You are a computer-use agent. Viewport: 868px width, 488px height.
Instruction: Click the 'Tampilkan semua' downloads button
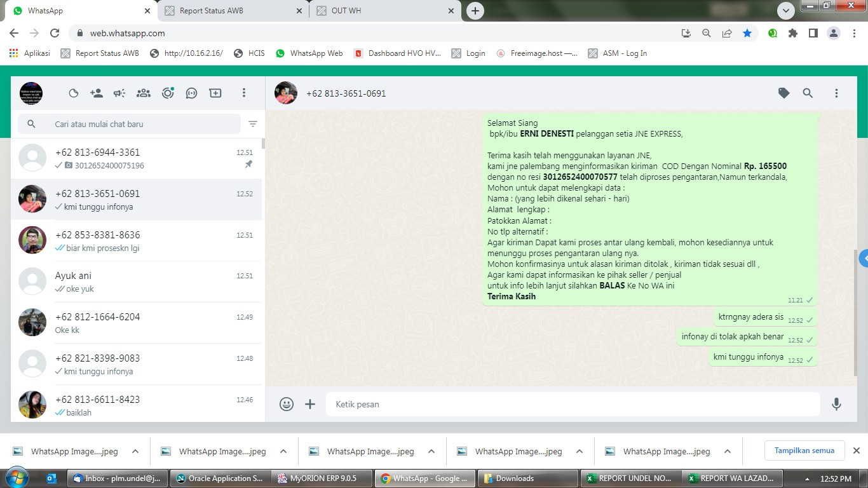coord(804,451)
